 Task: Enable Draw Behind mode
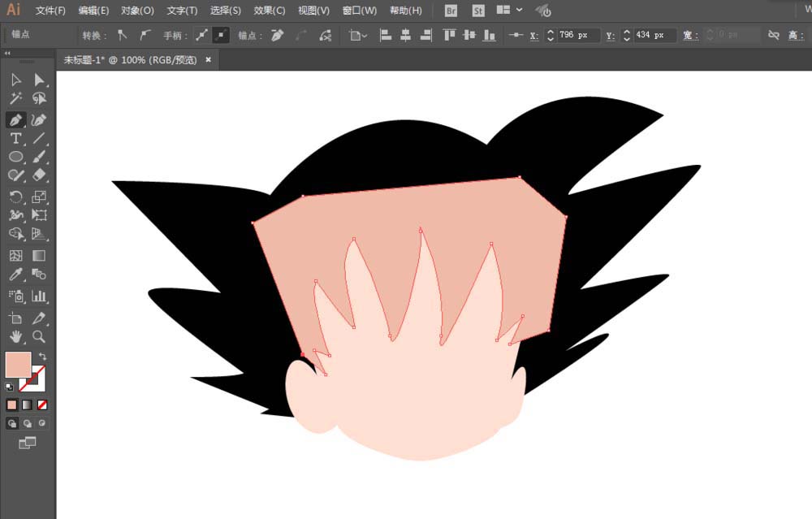pos(27,424)
